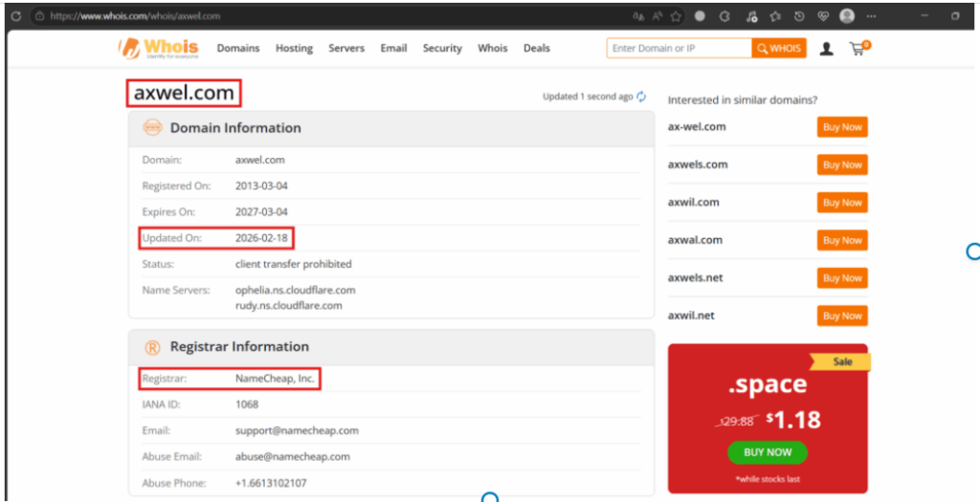The height and width of the screenshot is (502, 980).
Task: Click the Registrar Information R icon
Action: click(x=152, y=347)
